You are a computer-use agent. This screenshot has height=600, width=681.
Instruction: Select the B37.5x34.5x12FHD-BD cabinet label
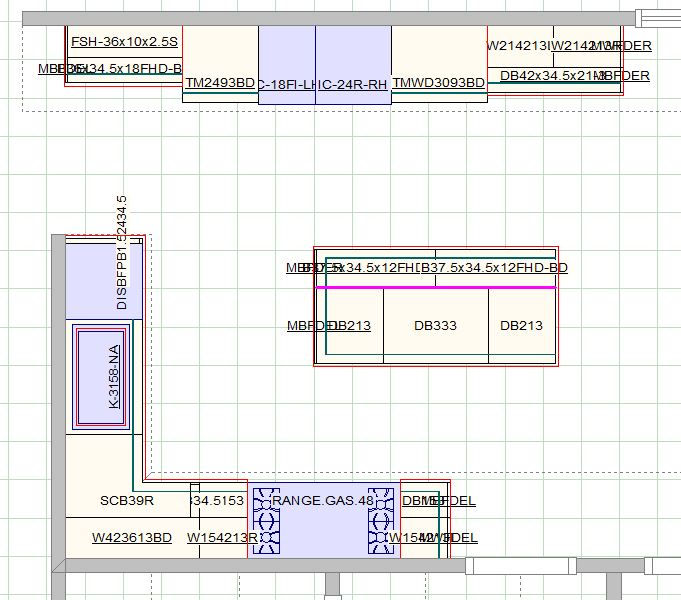coord(494,268)
